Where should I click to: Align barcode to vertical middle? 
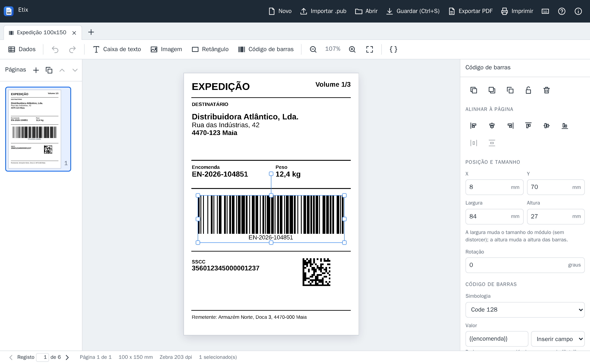547,126
